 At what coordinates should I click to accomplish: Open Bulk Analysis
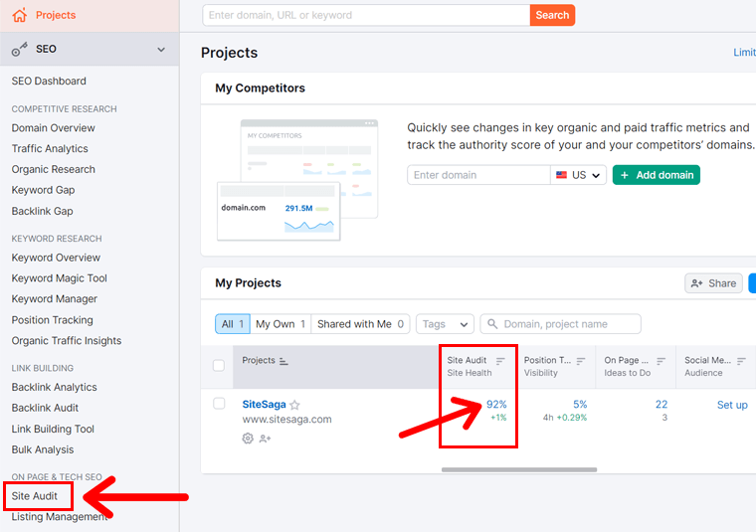point(43,449)
